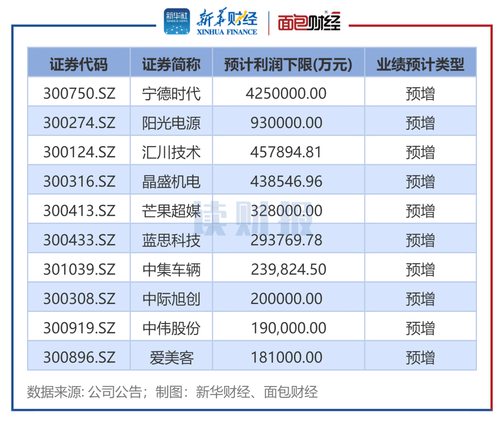Viewport: 504px width, 423px height.
Task: Click the Xinhua News Agency blue logo icon
Action: tap(177, 21)
